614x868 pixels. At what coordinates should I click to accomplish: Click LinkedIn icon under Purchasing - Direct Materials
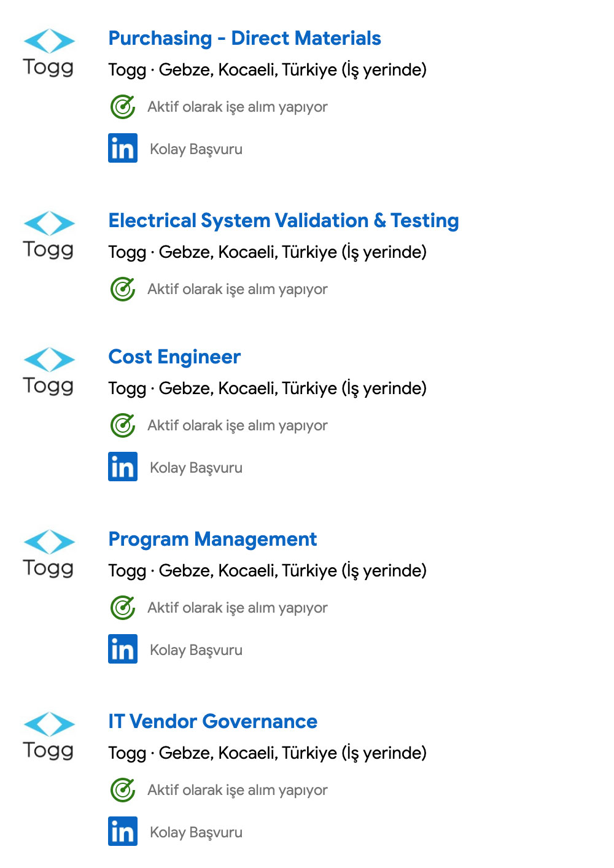tap(123, 148)
